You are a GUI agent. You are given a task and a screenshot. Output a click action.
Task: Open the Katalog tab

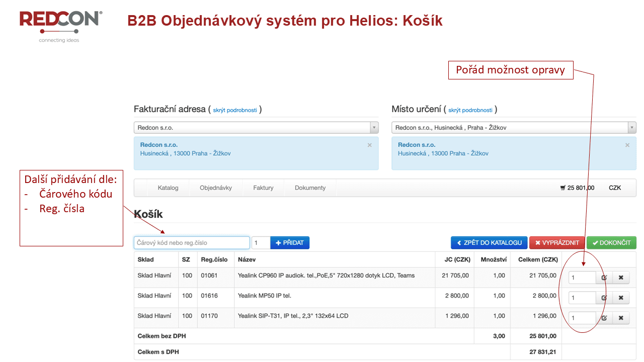coord(168,188)
